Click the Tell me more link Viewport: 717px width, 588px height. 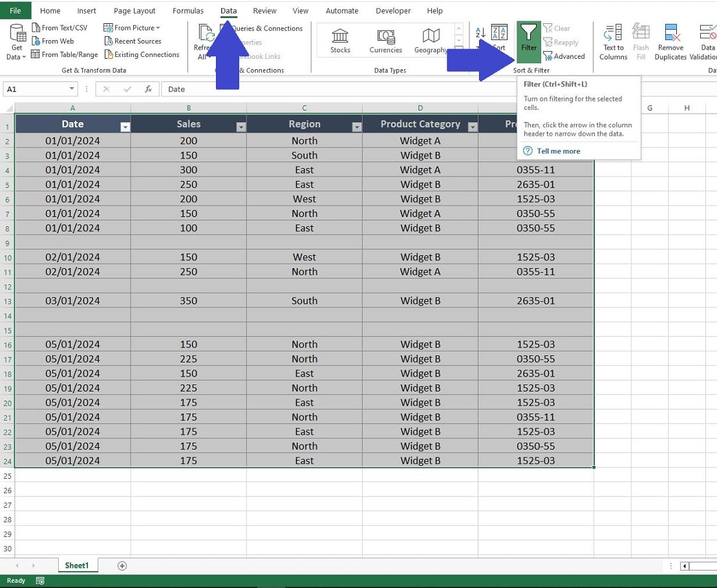(557, 151)
